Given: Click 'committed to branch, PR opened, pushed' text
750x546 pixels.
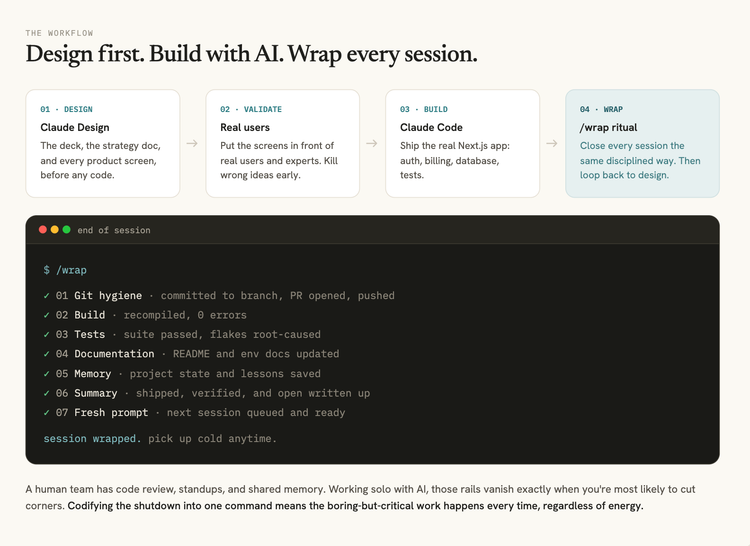Looking at the screenshot, I should tap(277, 295).
